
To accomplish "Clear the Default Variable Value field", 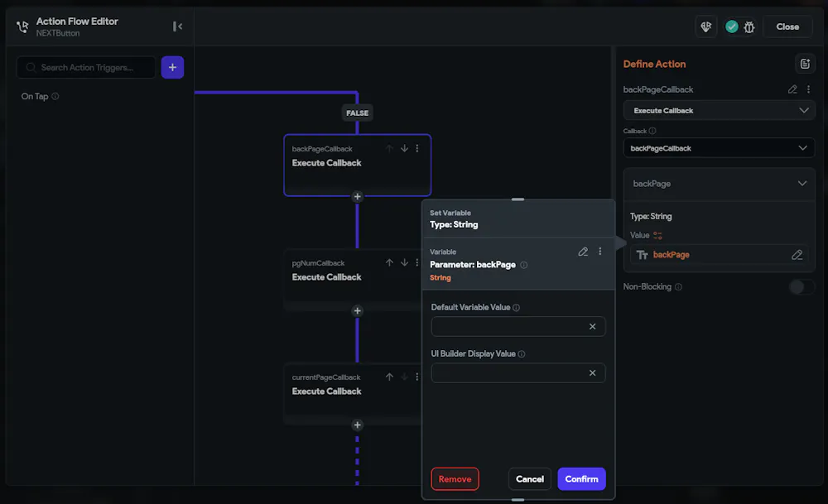I will click(x=592, y=327).
